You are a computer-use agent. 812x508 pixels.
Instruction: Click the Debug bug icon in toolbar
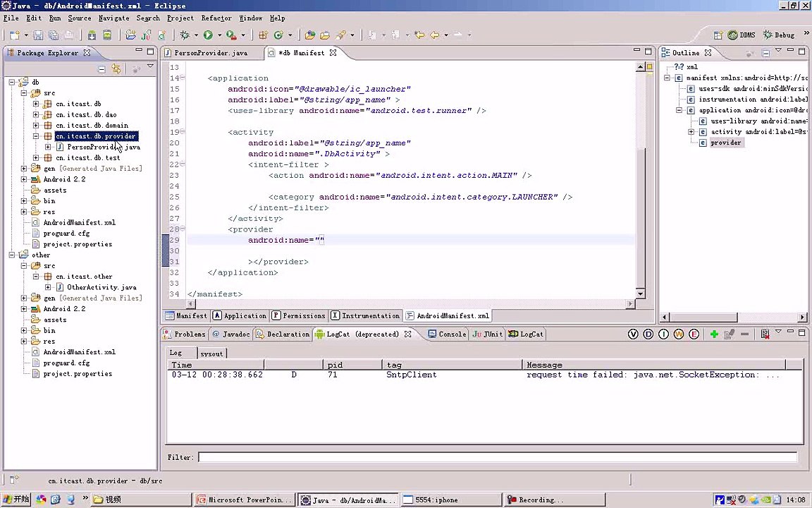coord(185,35)
